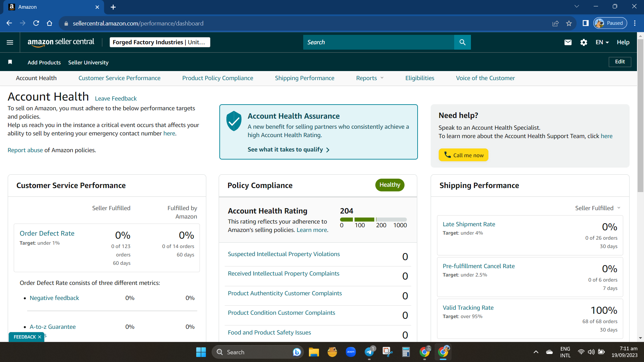Go to the Shipping Performance tab

coord(305,78)
